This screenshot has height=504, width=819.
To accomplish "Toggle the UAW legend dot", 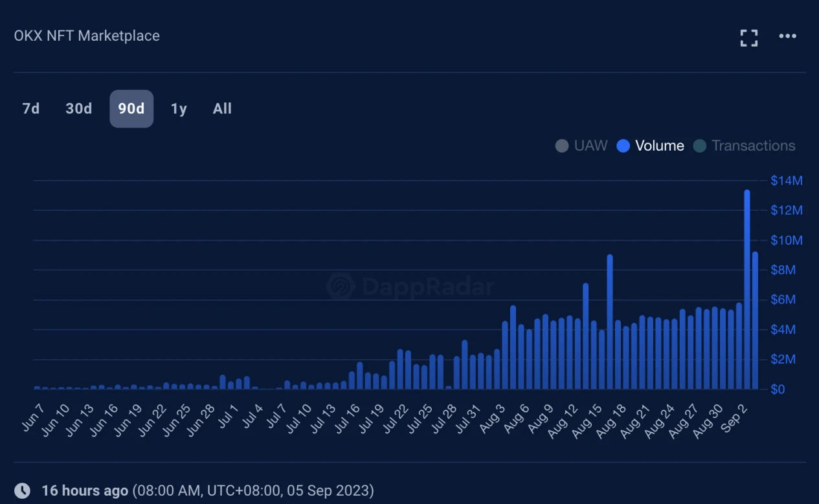I will (x=562, y=146).
